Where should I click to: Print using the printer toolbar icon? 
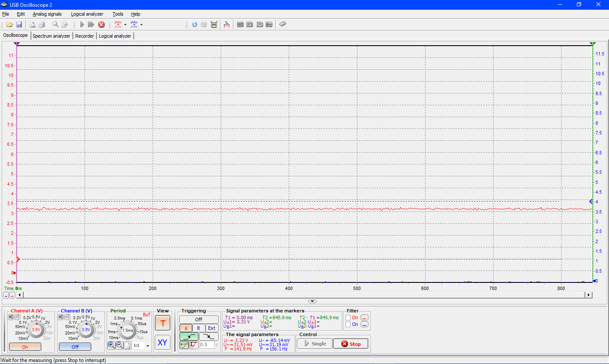tap(41, 25)
